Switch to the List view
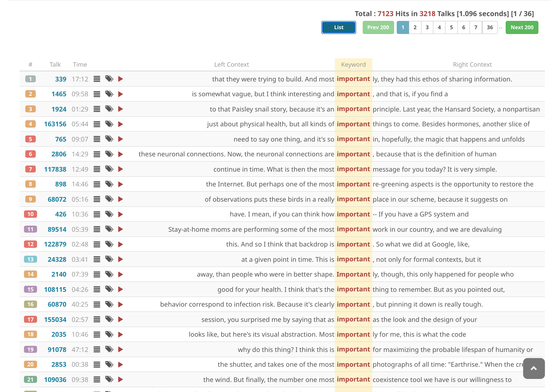The image size is (558, 392). 338,27
